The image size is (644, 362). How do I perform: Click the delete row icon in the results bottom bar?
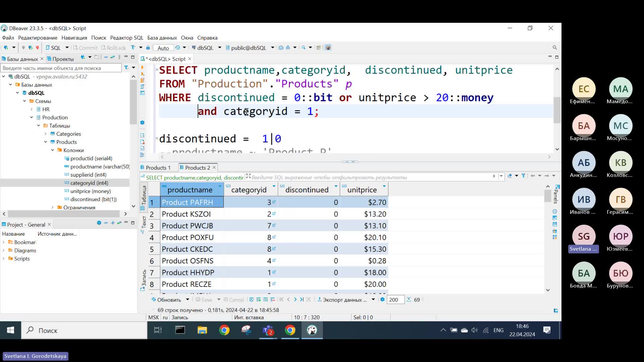pyautogui.click(x=272, y=300)
